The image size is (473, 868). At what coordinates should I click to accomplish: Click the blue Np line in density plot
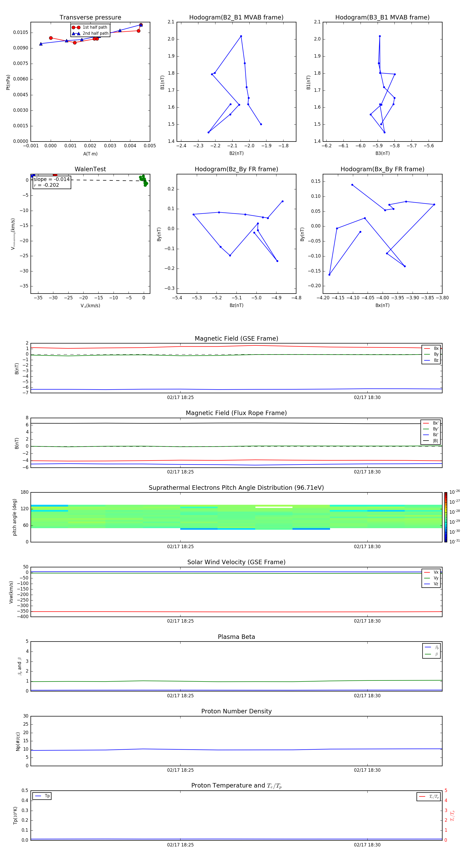(236, 749)
